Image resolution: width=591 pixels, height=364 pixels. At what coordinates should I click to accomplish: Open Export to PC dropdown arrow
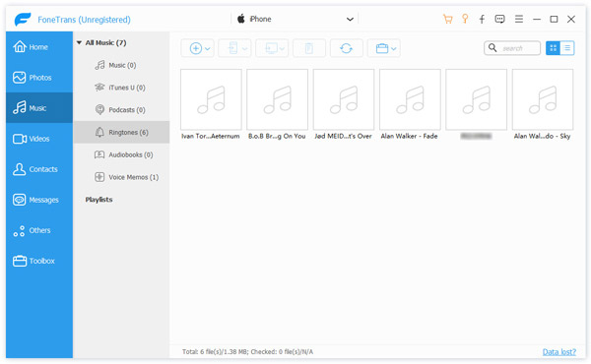(282, 48)
